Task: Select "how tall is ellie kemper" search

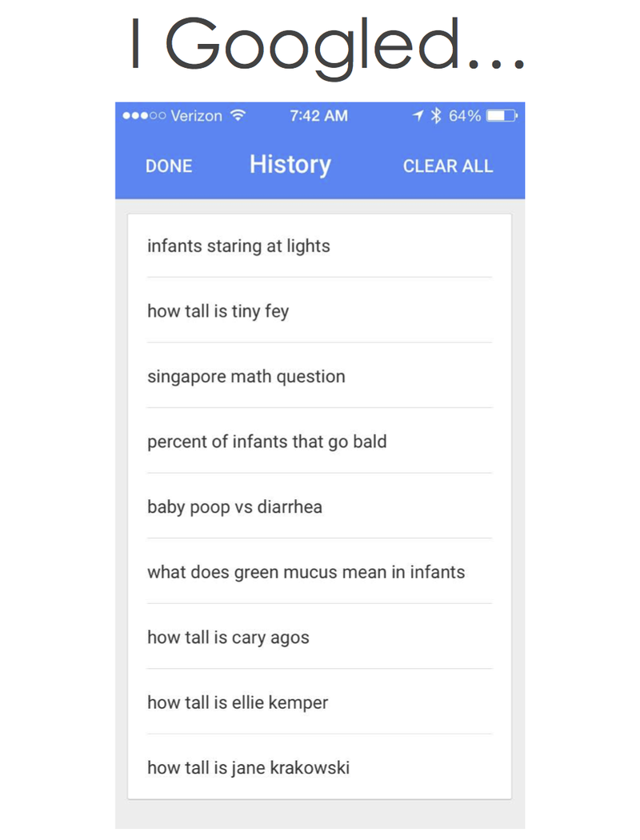Action: tap(238, 703)
